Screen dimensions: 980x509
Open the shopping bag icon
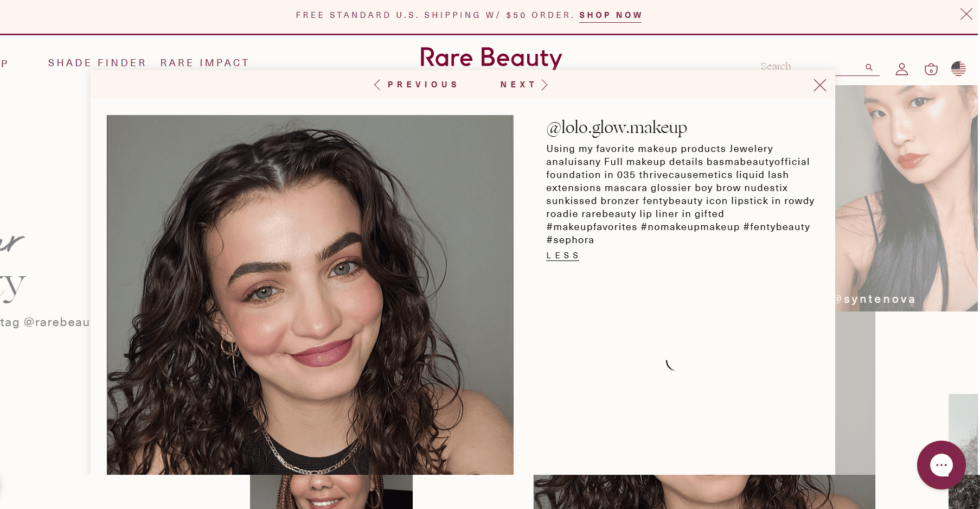931,69
